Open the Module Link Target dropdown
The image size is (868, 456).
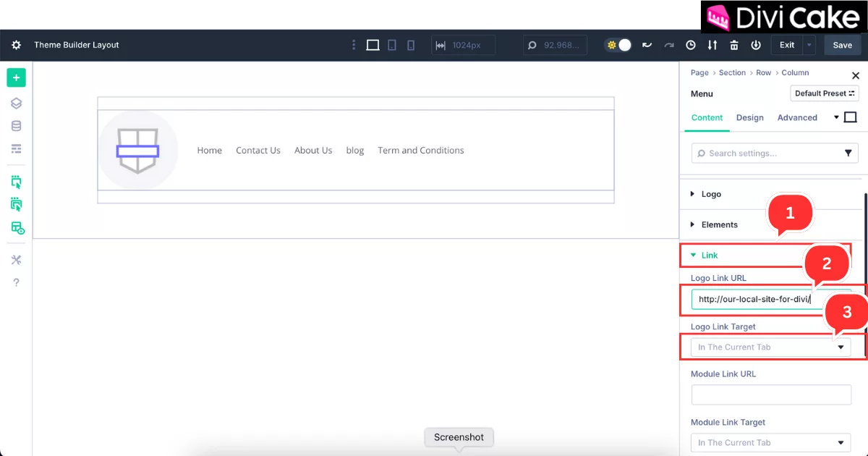(x=771, y=442)
